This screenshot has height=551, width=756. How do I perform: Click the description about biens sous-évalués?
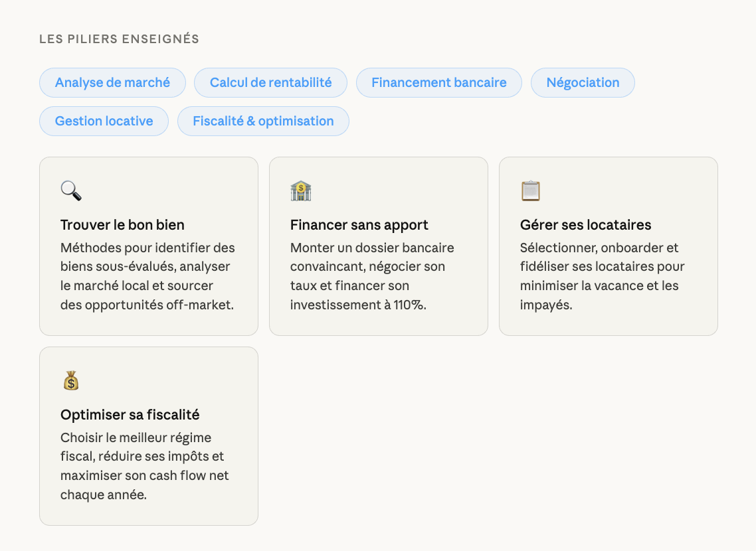tap(147, 276)
